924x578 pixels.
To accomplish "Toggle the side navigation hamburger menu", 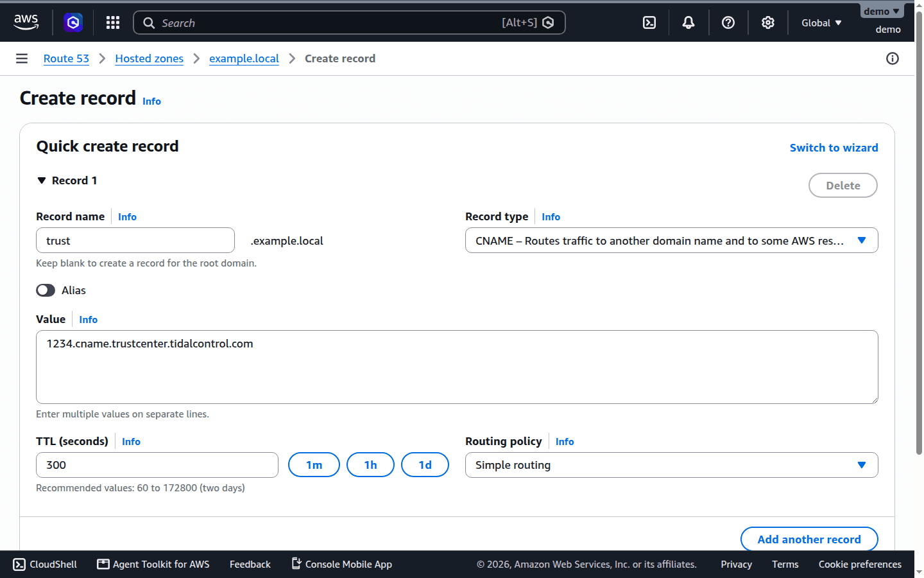I will 22,58.
